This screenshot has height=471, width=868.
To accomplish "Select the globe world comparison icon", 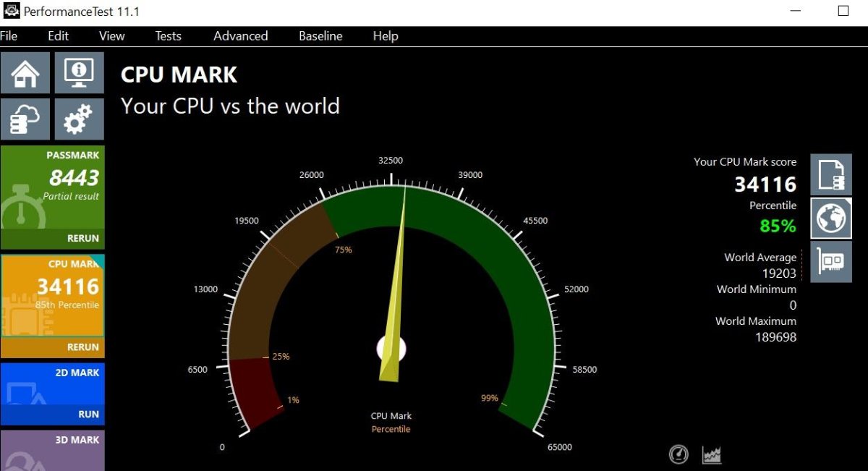I will pyautogui.click(x=831, y=218).
